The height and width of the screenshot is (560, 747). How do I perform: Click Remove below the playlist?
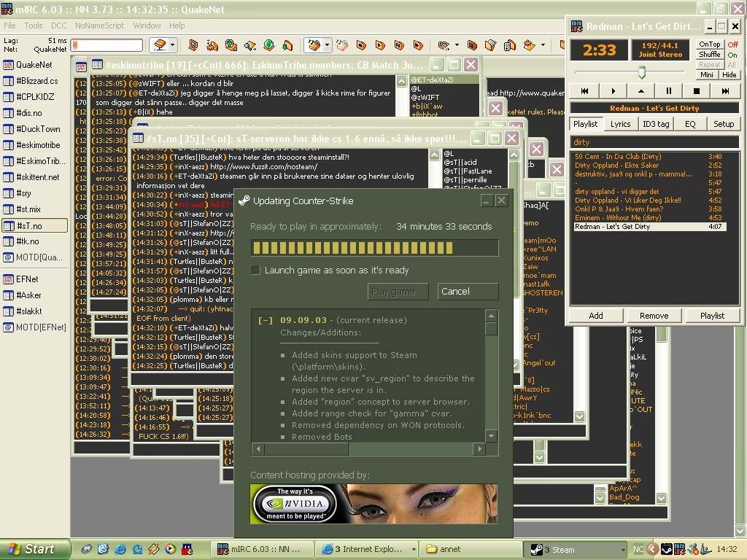pos(654,316)
